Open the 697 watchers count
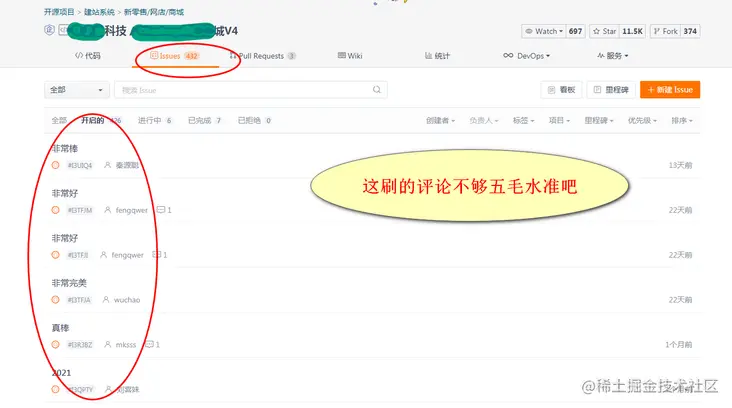This screenshot has width=732, height=408. point(575,31)
